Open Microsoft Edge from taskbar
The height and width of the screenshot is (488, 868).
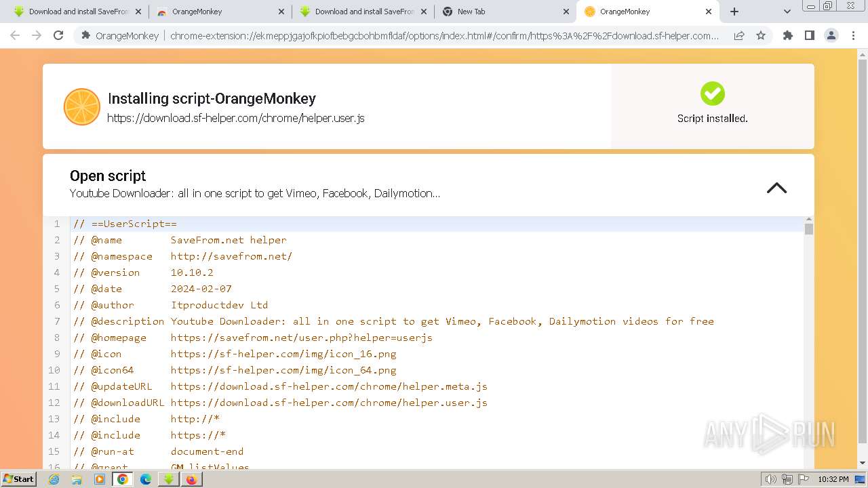click(x=146, y=479)
